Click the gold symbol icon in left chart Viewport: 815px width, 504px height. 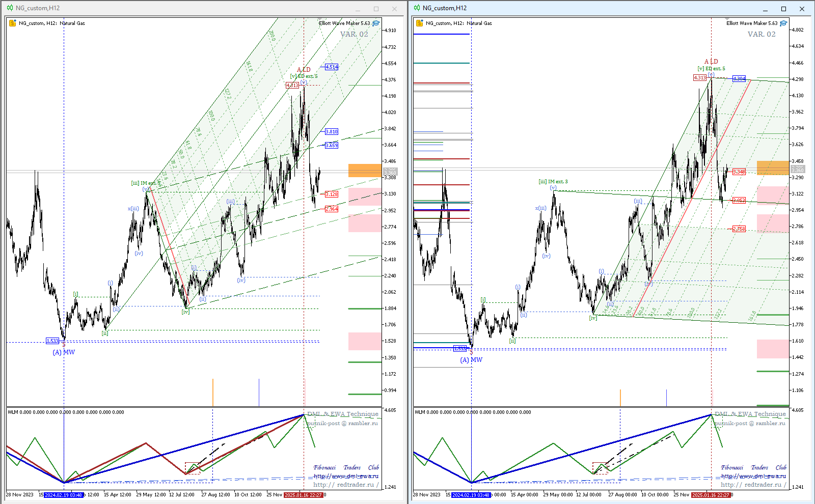[x=13, y=23]
